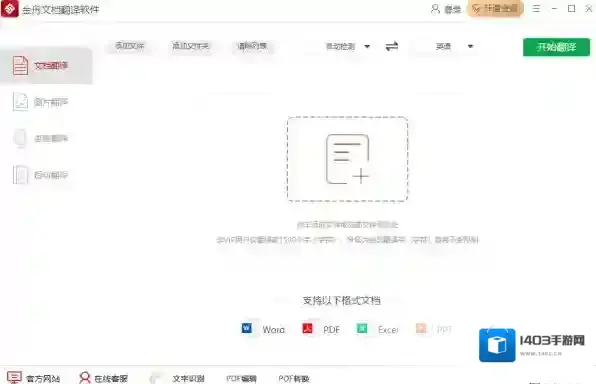The image size is (596, 384).
Task: Open the 官方网站 official website link
Action: [x=33, y=378]
